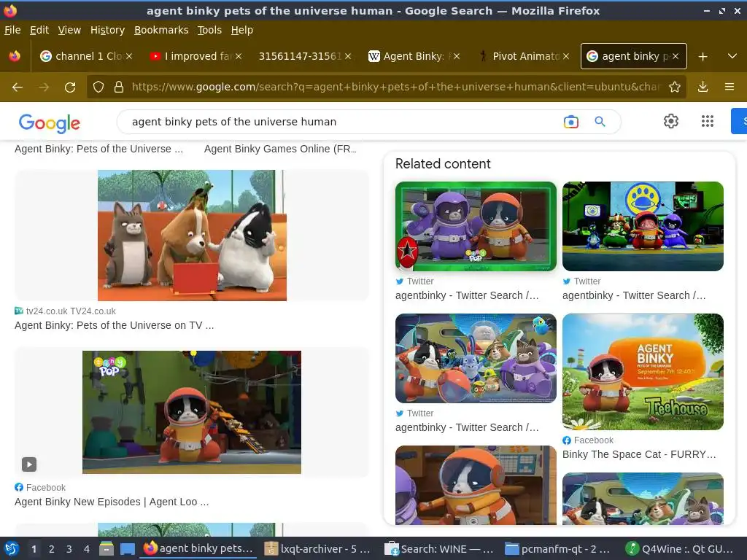The height and width of the screenshot is (560, 747).
Task: Open the Google apps grid
Action: point(708,122)
